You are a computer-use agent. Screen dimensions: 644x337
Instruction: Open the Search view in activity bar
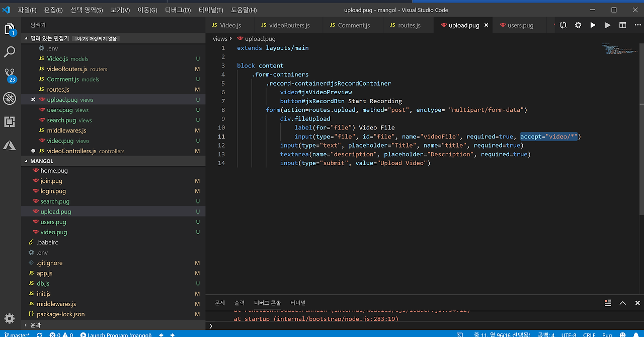(10, 52)
